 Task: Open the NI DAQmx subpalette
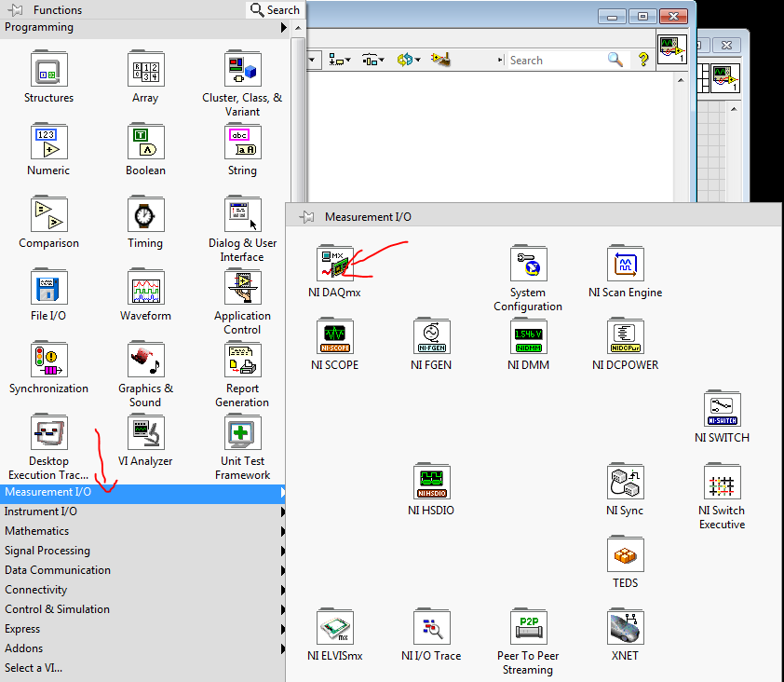334,263
